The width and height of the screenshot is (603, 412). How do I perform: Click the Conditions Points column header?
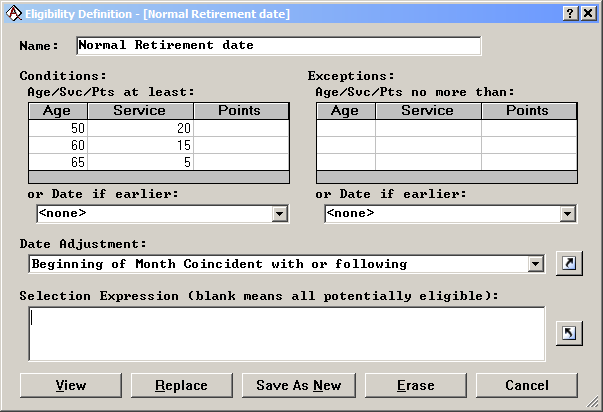240,111
